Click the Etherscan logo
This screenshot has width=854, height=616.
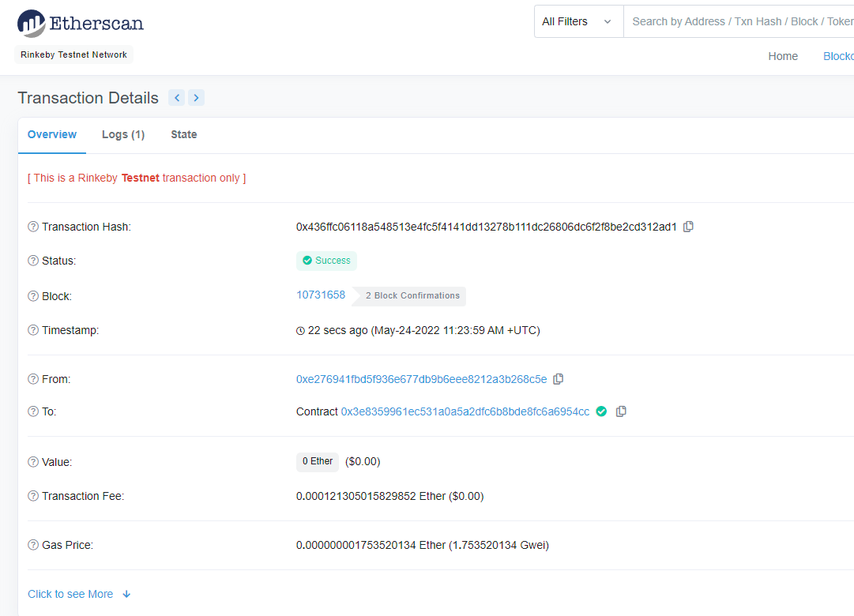pos(80,24)
